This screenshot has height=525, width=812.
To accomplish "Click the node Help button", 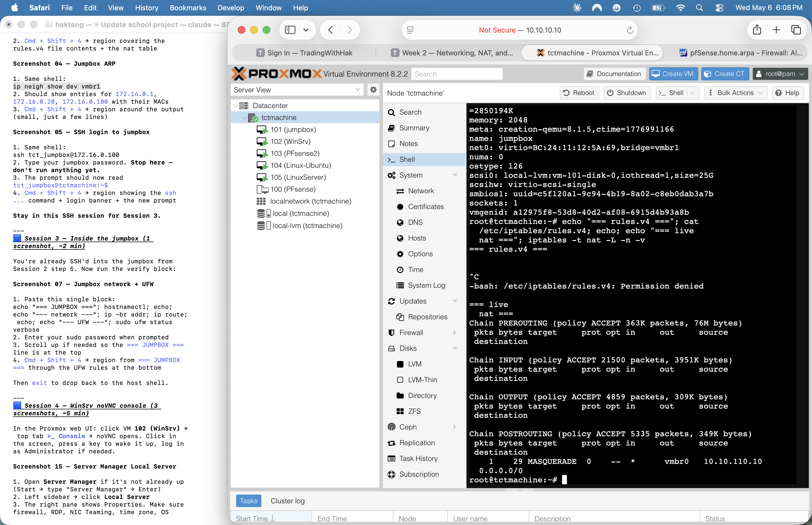I will coord(788,93).
